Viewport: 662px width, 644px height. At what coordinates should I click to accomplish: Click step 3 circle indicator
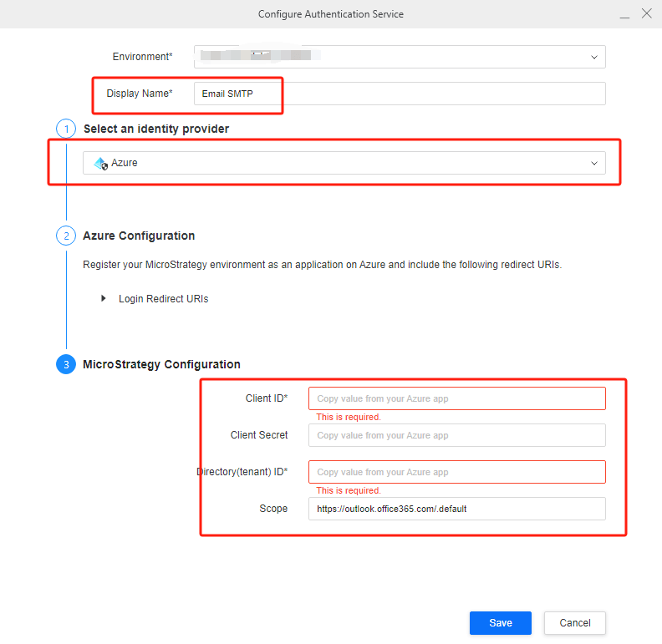tap(66, 364)
